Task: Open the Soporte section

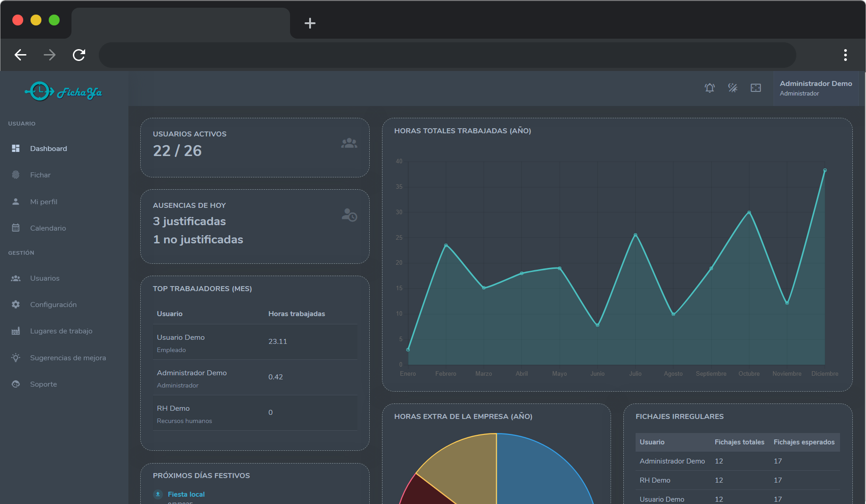Action: click(43, 384)
